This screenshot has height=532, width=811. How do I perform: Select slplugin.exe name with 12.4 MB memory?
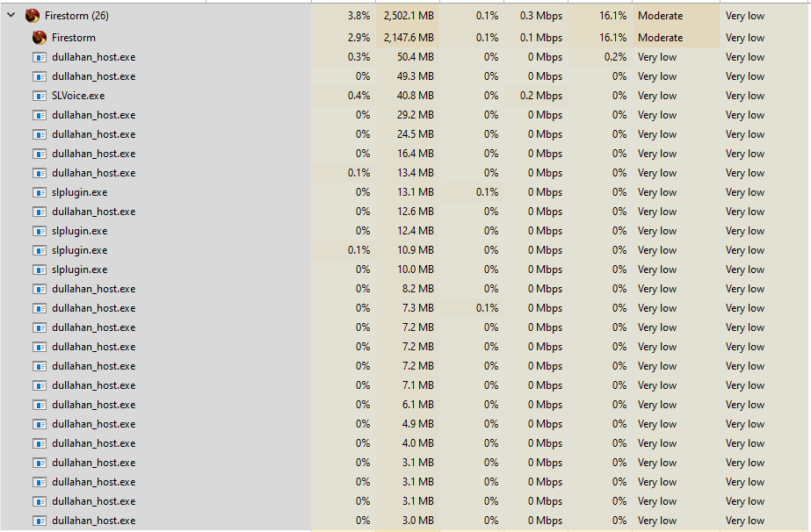coord(80,231)
